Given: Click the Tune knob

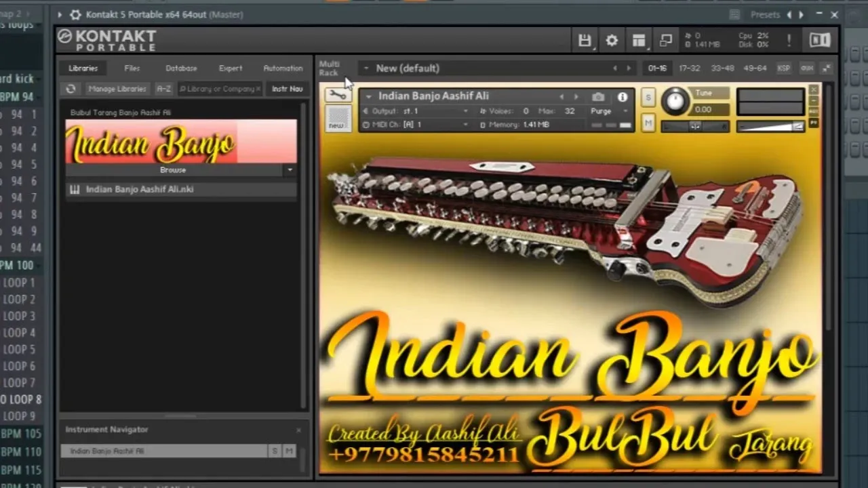Looking at the screenshot, I should pyautogui.click(x=674, y=100).
